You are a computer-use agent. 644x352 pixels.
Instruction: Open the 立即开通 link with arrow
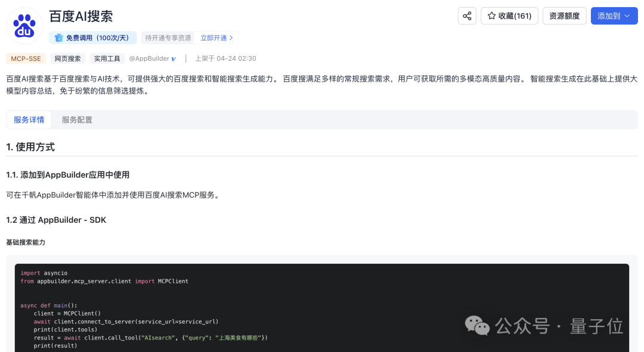(217, 38)
